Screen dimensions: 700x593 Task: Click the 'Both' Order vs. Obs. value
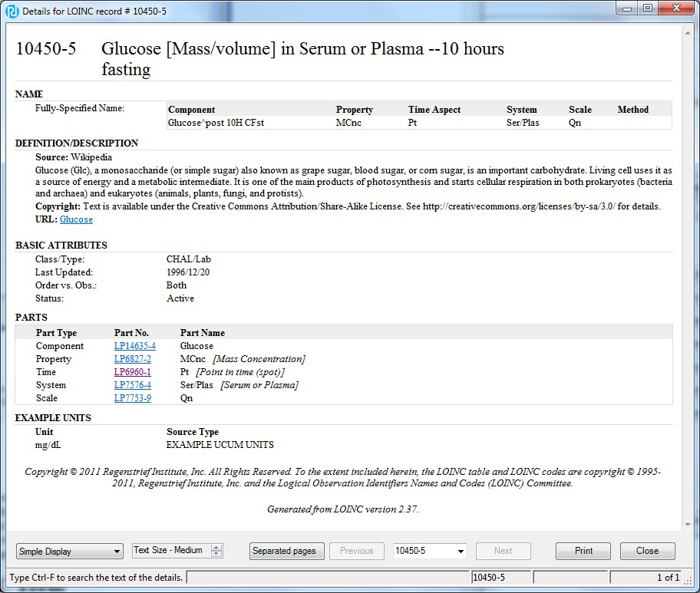[x=177, y=285]
